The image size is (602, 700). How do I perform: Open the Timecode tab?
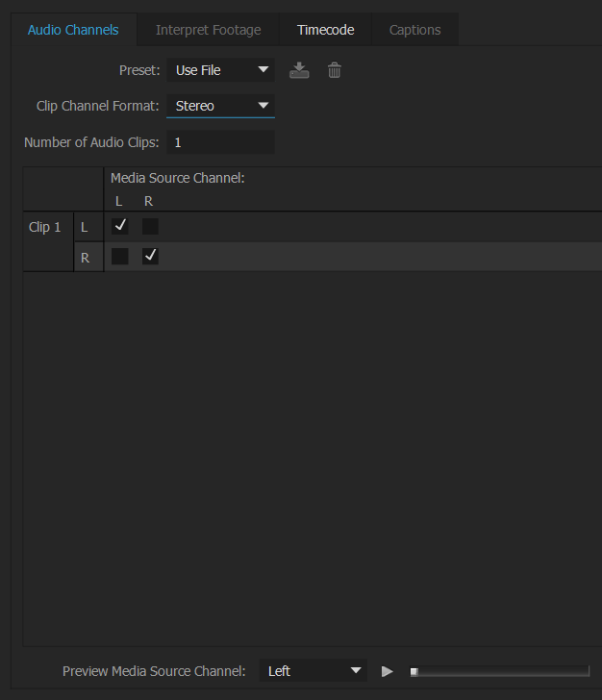point(325,30)
